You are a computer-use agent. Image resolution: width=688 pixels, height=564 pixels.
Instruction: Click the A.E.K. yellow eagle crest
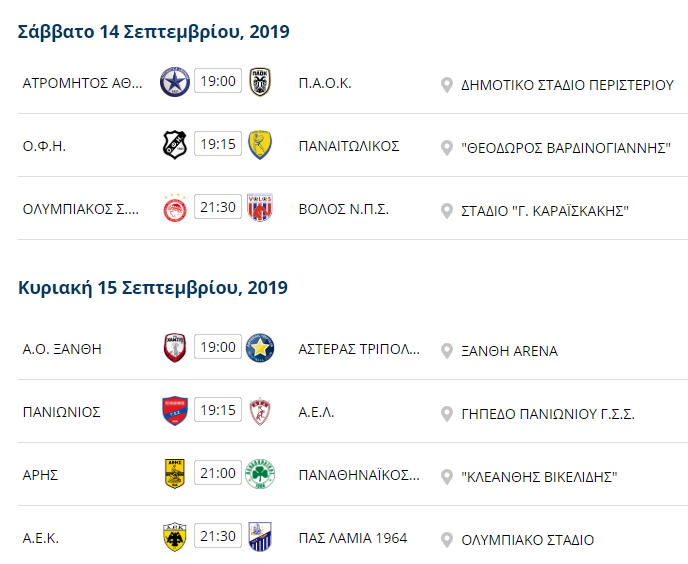tap(175, 537)
